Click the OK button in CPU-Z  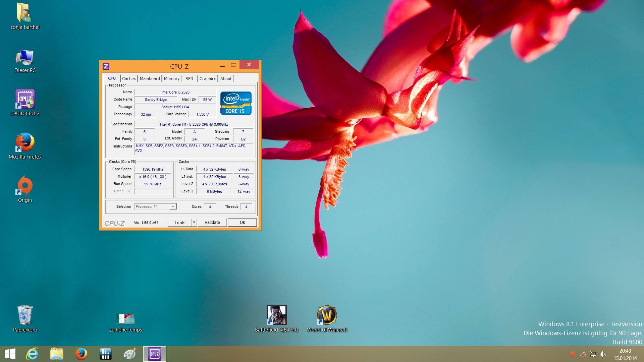tap(242, 223)
